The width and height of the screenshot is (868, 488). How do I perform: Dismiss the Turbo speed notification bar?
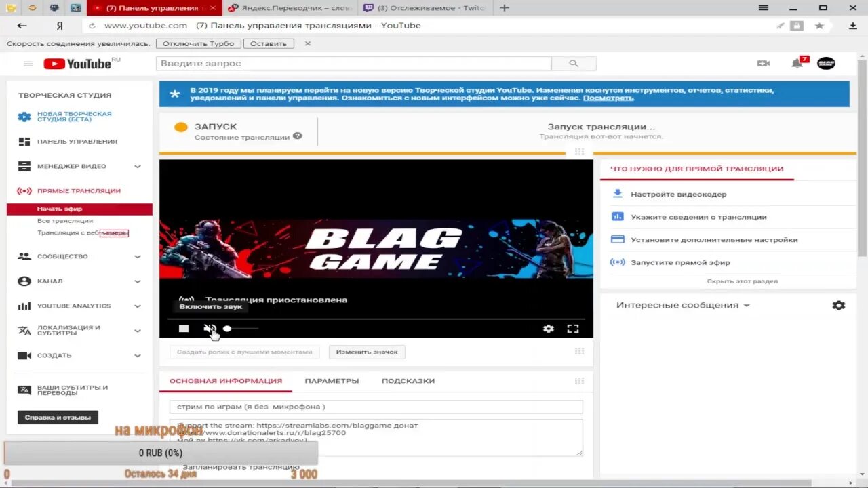(308, 43)
